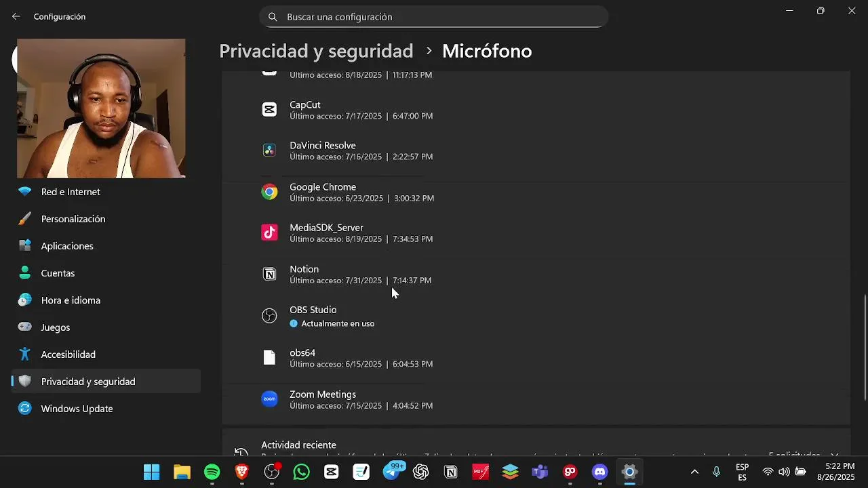The image size is (868, 488).
Task: Open "Cuentas" settings in the sidebar
Action: click(106, 273)
